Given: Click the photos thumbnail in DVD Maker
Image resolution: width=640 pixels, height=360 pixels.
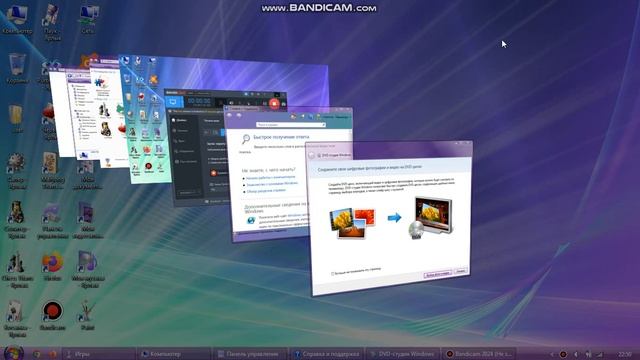Looking at the screenshot, I should (352, 223).
